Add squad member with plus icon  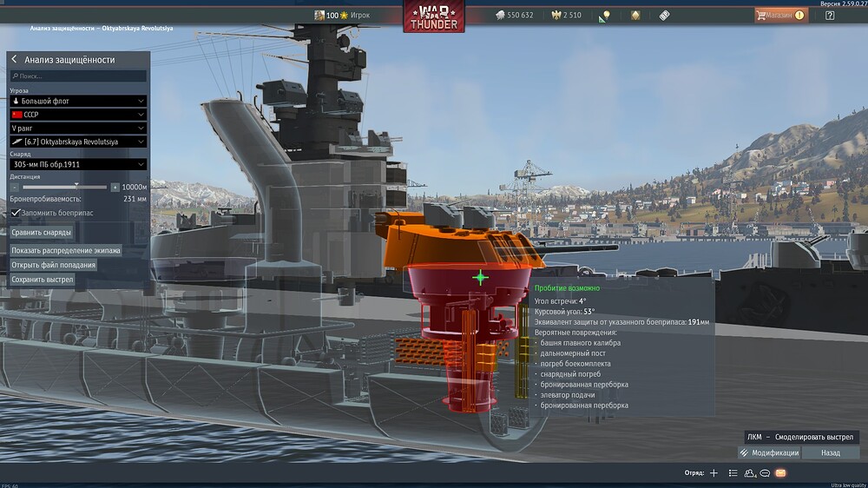(x=714, y=473)
